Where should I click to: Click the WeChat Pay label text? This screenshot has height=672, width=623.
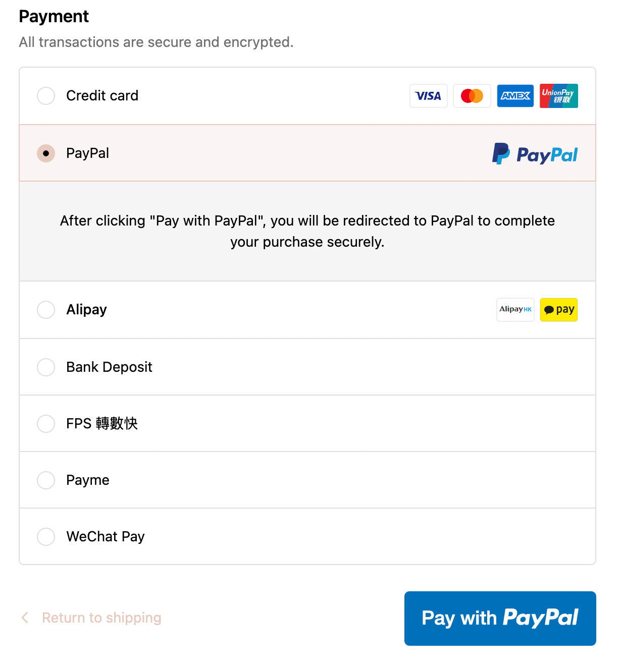[106, 537]
